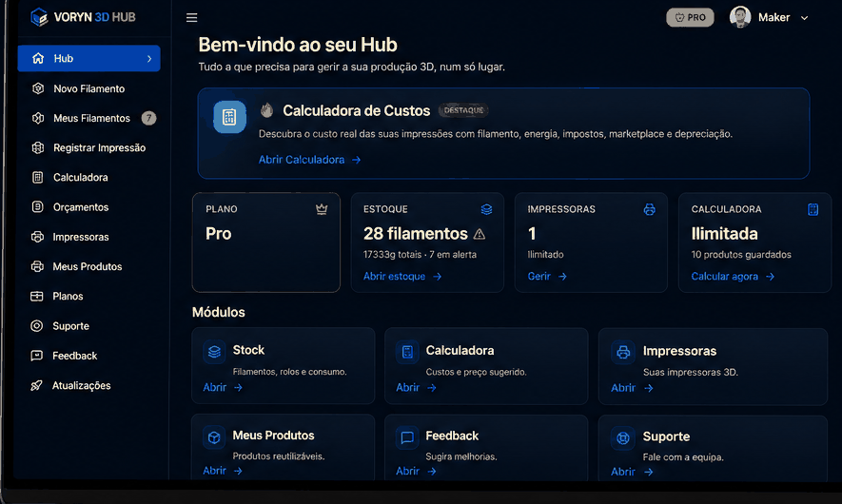
Task: Click the Feedback sidebar icon
Action: [x=37, y=356]
